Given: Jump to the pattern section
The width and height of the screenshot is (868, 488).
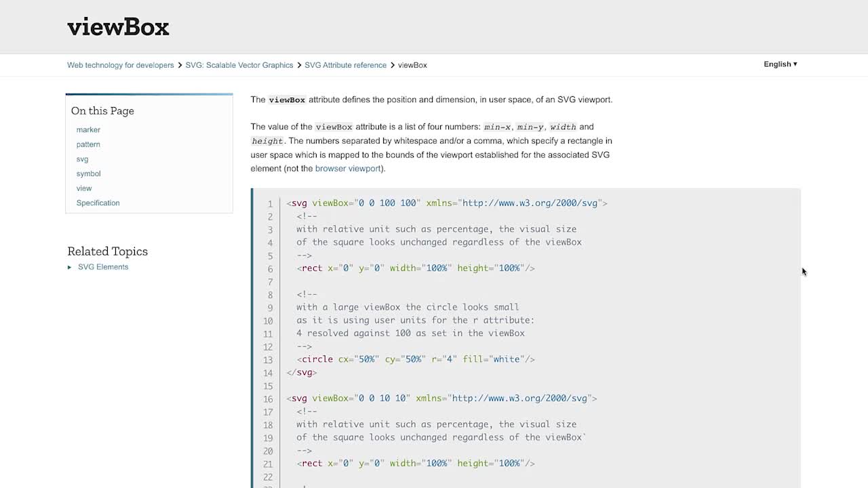Looking at the screenshot, I should coord(88,144).
